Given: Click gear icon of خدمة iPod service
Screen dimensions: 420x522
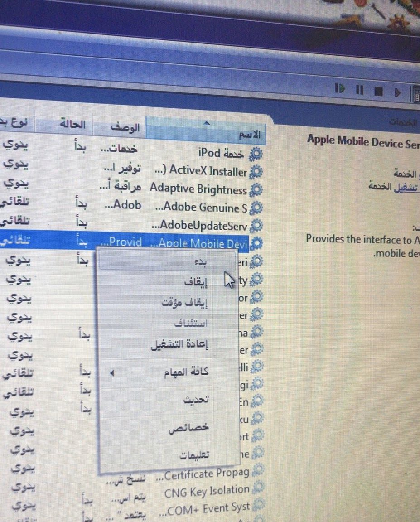Looking at the screenshot, I should coord(256,154).
